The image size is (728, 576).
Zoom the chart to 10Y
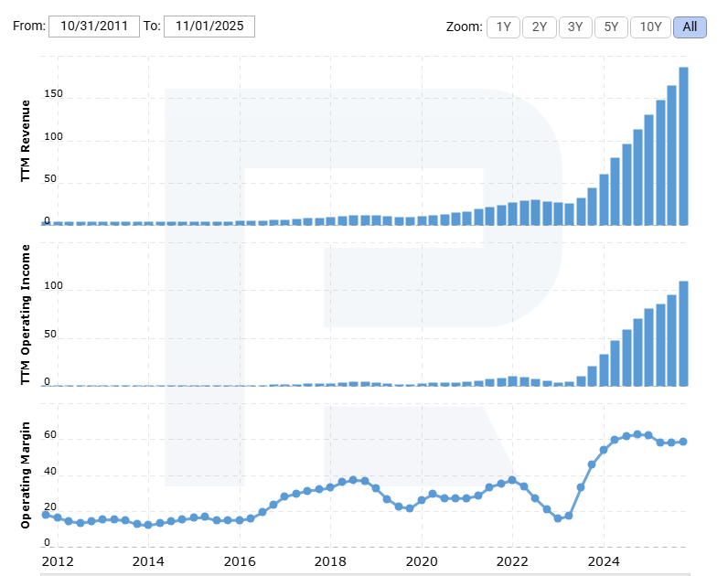pos(650,27)
